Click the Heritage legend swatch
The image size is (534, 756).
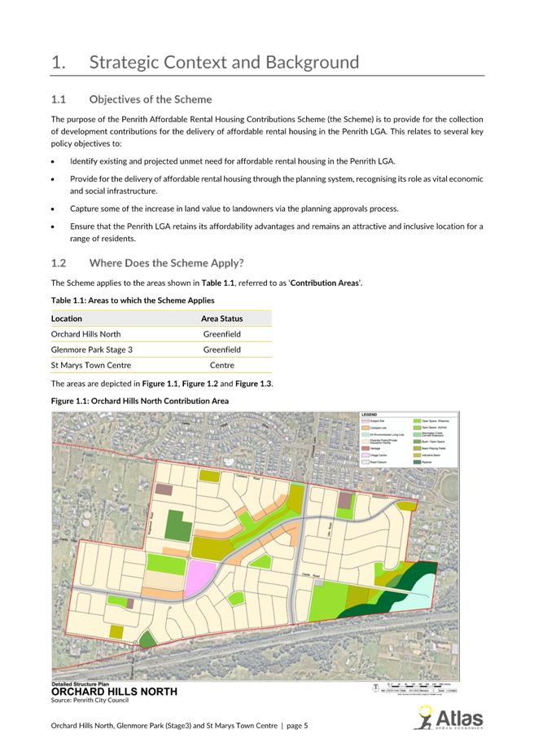point(365,448)
